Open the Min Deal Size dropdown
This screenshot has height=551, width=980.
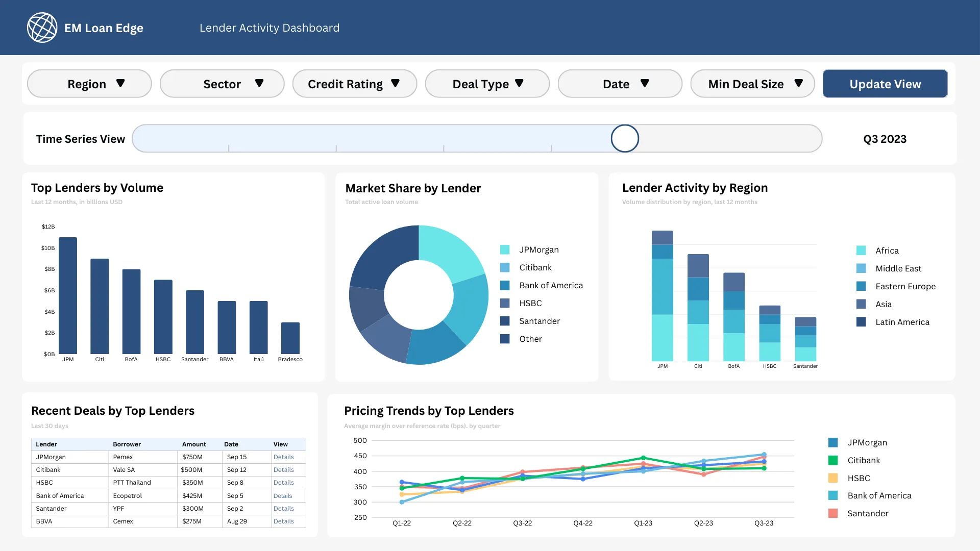tap(753, 84)
